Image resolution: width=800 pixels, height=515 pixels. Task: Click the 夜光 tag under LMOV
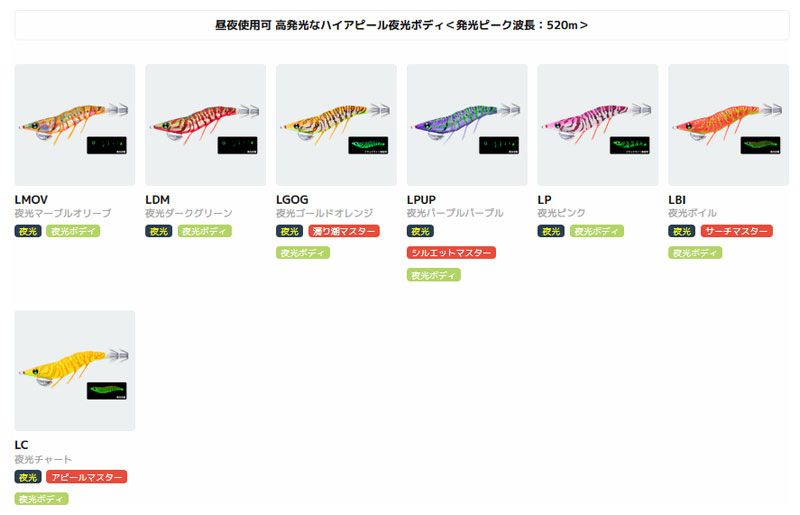pyautogui.click(x=28, y=231)
